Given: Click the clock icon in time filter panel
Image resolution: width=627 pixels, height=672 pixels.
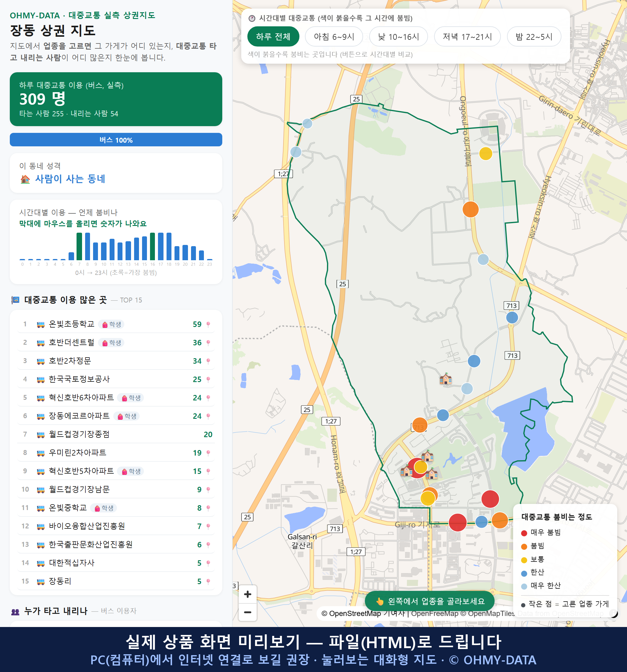Looking at the screenshot, I should pos(252,18).
